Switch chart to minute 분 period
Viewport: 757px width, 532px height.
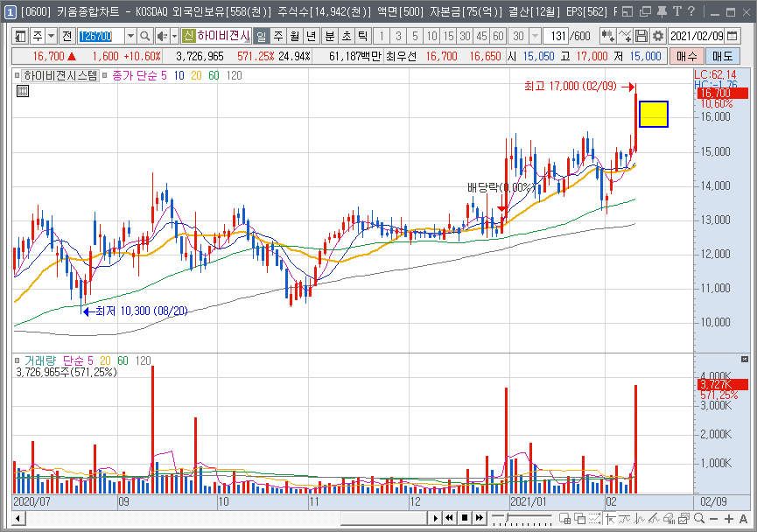330,36
